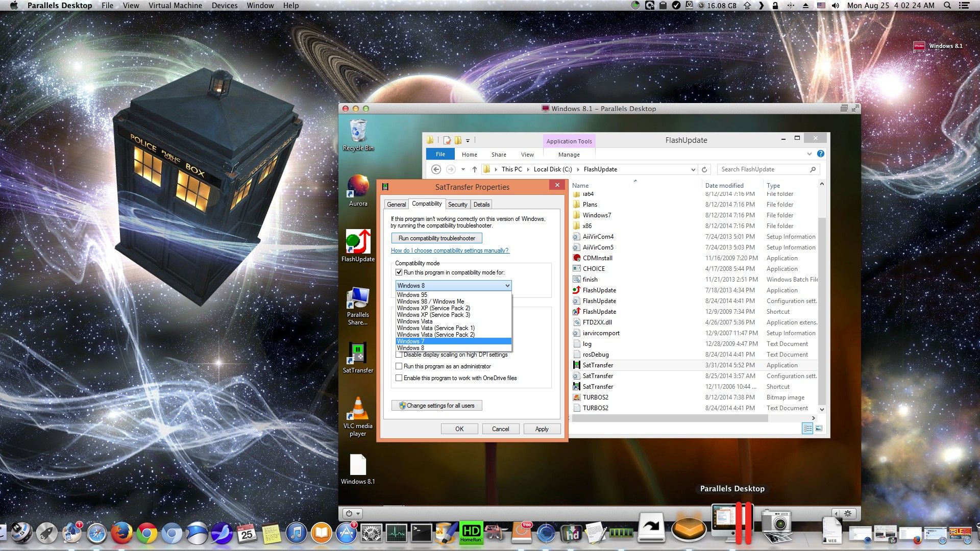This screenshot has height=551, width=980.
Task: Sort files by Date modified column
Action: [x=724, y=186]
